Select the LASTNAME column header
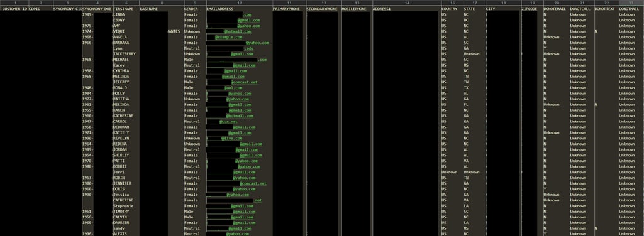The height and width of the screenshot is (236, 644). [x=148, y=9]
